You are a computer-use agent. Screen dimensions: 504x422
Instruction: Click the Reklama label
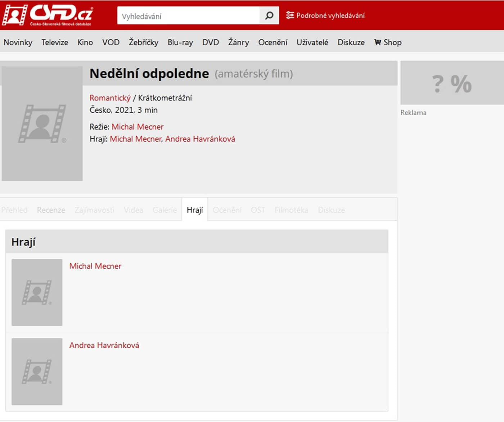point(413,113)
